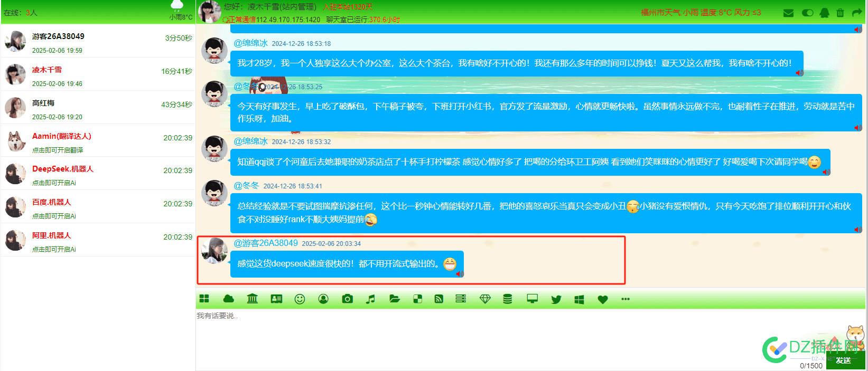Open the folder icon in toolbar
The width and height of the screenshot is (868, 371).
(x=395, y=299)
